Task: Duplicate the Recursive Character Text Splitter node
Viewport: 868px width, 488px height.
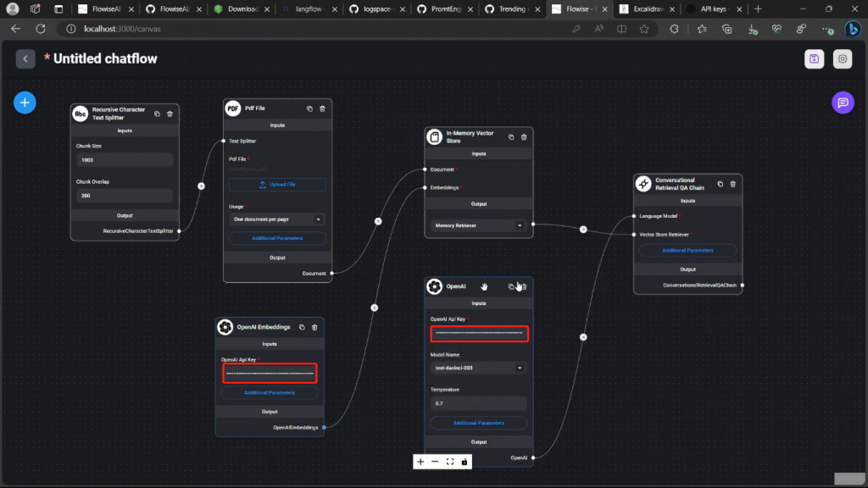Action: (x=157, y=114)
